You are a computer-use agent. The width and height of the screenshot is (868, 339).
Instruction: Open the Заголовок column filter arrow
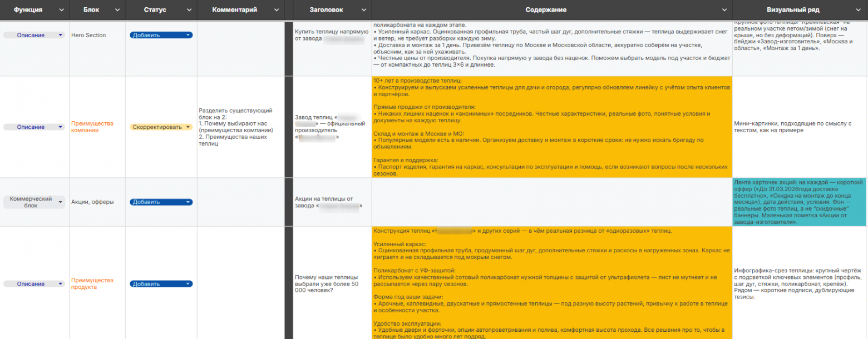coord(364,10)
